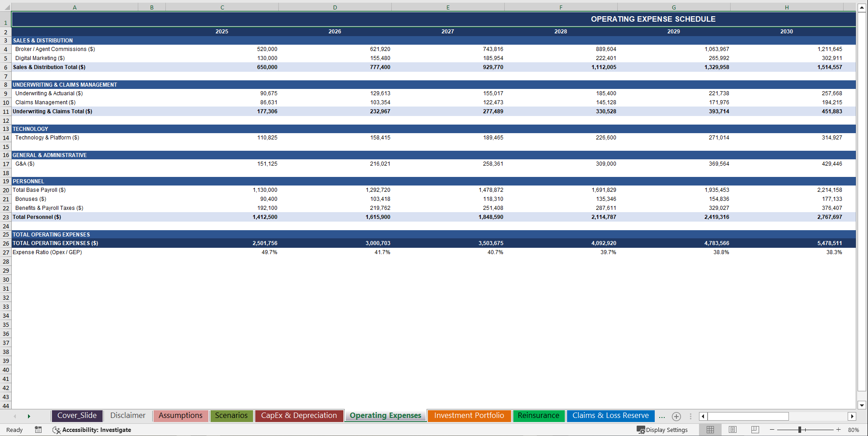Screen dimensions: 868x436
Task: Select row 26 Total Operating Expenses header
Action: tap(6, 243)
